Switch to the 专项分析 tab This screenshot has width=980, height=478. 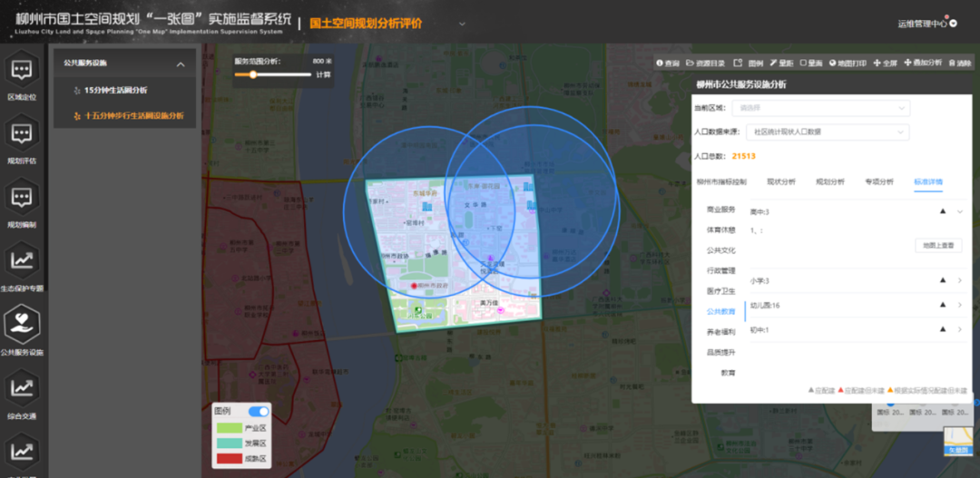[879, 181]
